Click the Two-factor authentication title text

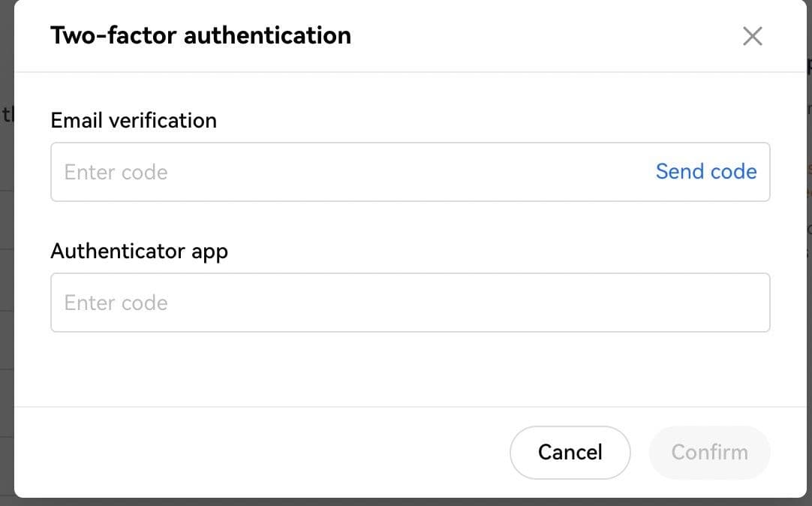[x=200, y=35]
